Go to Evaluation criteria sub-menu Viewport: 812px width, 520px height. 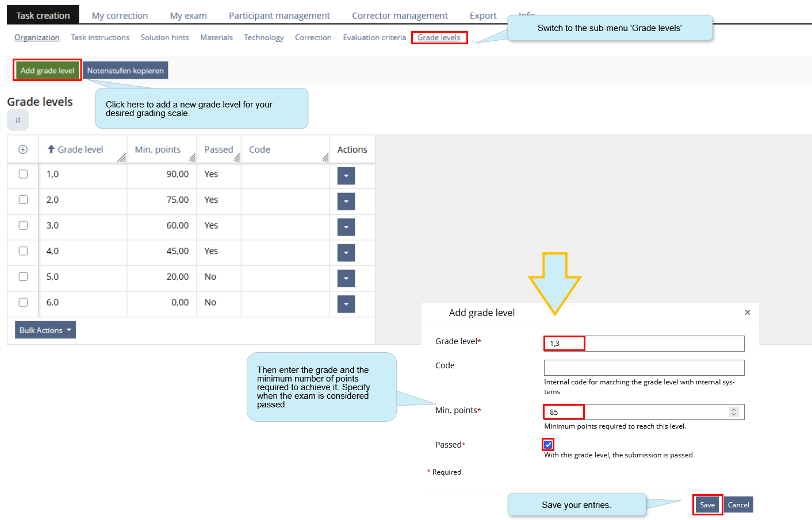coord(374,37)
